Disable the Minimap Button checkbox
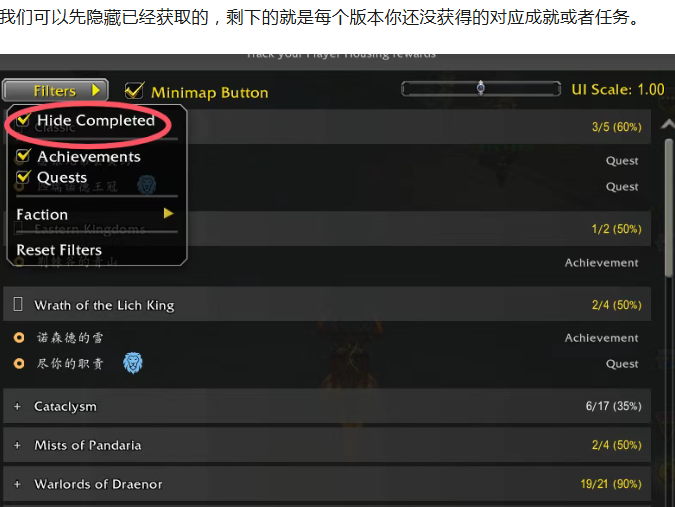The height and width of the screenshot is (507, 675). [134, 90]
